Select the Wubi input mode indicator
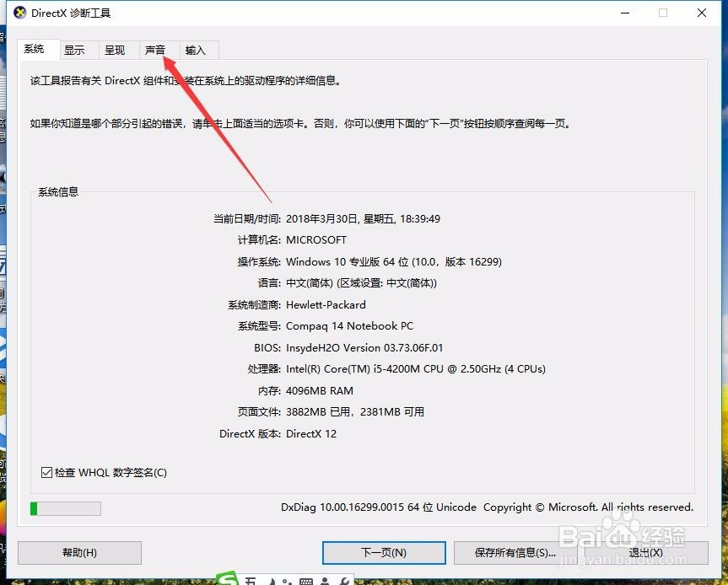Viewport: 728px width, 585px height. click(x=251, y=580)
